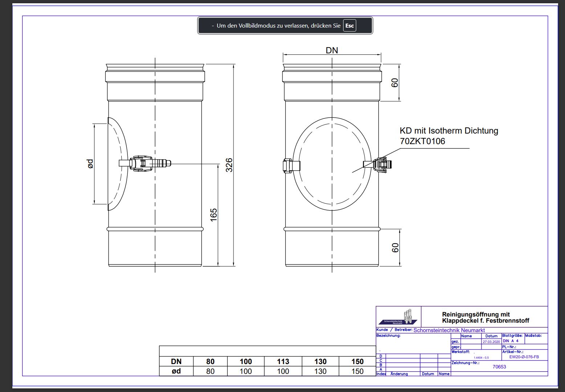Click the drawing title 'Reinigungsöffnung mit Klappdeckel'
Image resolution: width=565 pixels, height=392 pixels.
tap(485, 318)
